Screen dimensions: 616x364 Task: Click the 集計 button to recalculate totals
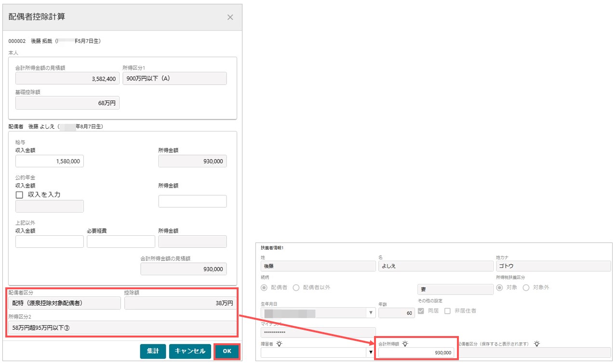(153, 351)
